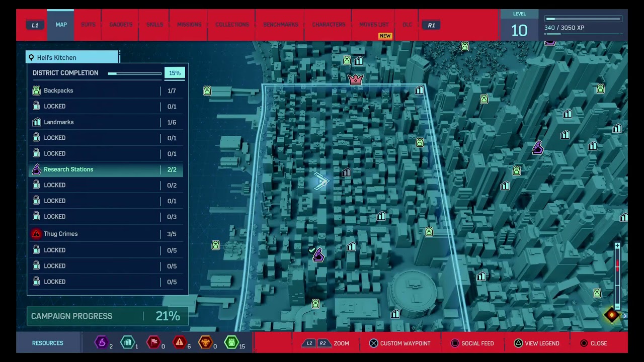The width and height of the screenshot is (644, 362).
Task: Click the vertical zoom level indicator
Action: click(617, 277)
